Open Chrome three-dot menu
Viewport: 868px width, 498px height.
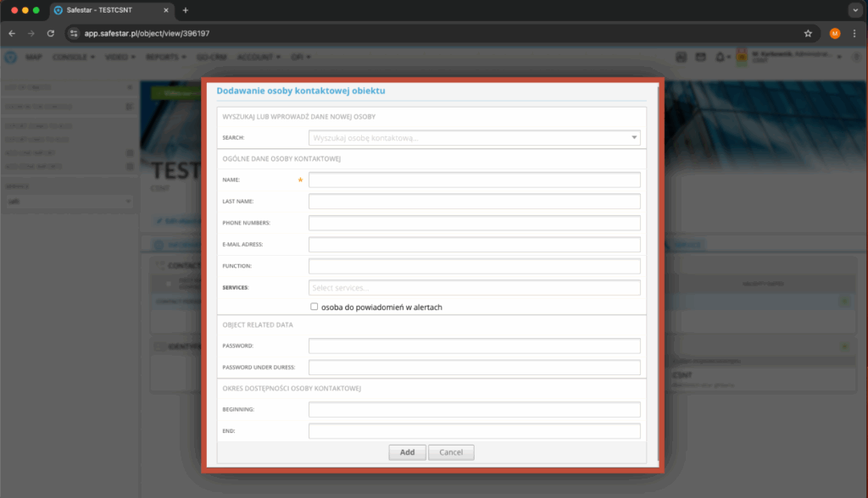[854, 33]
